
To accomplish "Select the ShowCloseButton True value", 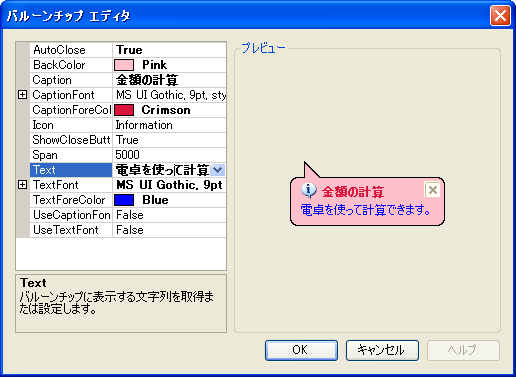I will click(169, 140).
